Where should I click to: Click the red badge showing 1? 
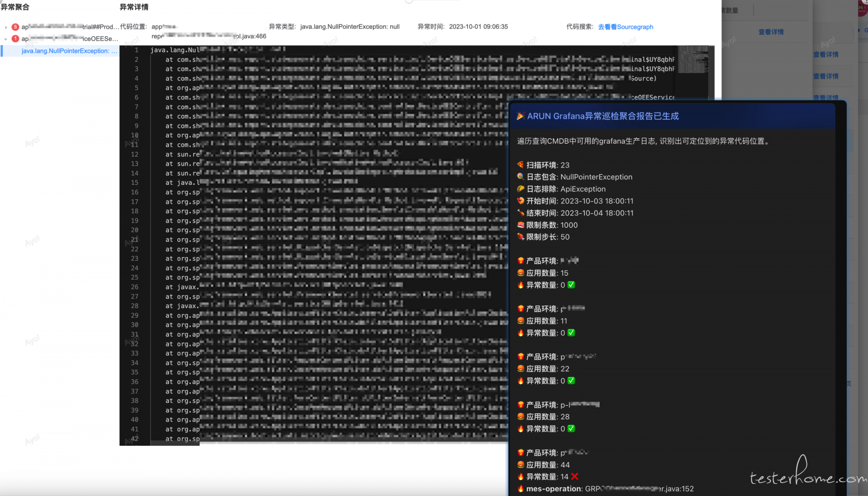[x=15, y=38]
